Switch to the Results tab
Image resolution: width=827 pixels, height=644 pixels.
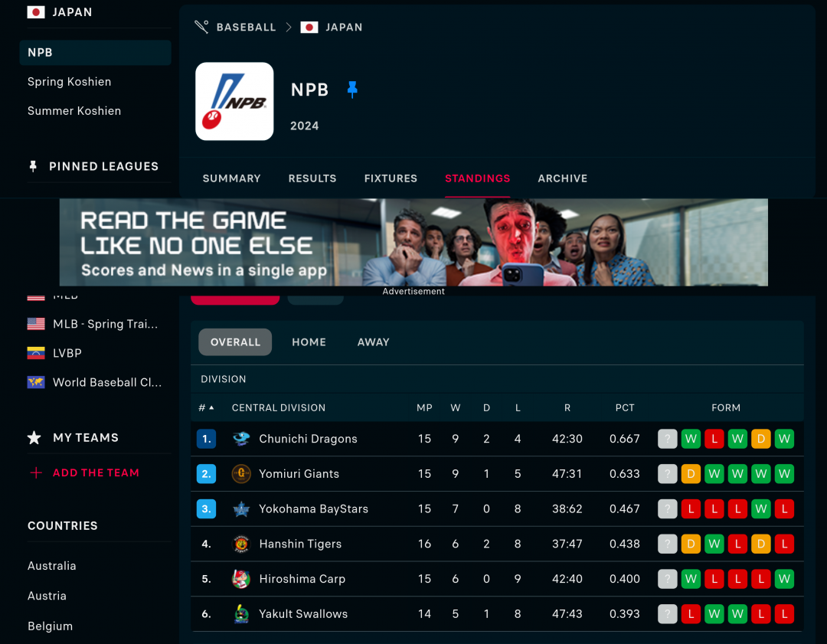click(x=312, y=178)
